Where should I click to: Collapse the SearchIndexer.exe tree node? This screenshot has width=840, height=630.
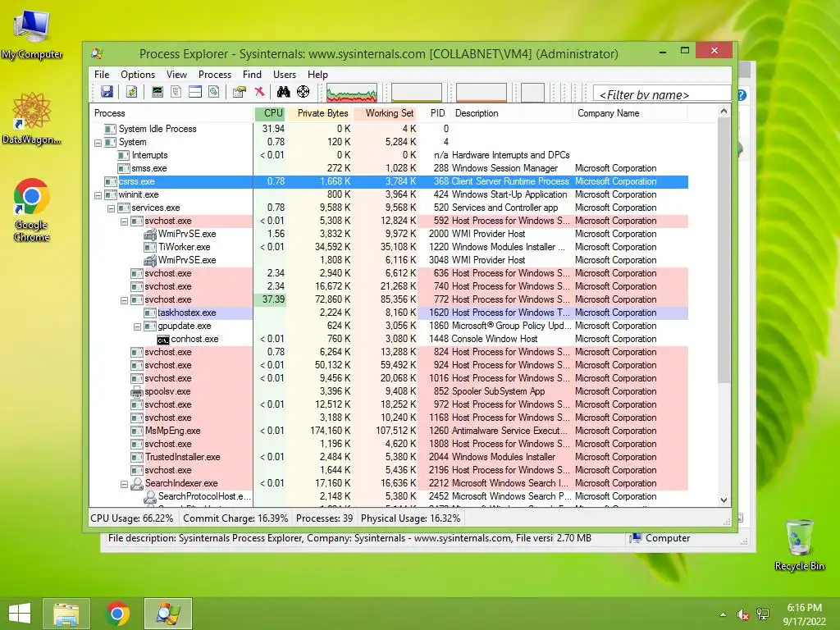[125, 484]
